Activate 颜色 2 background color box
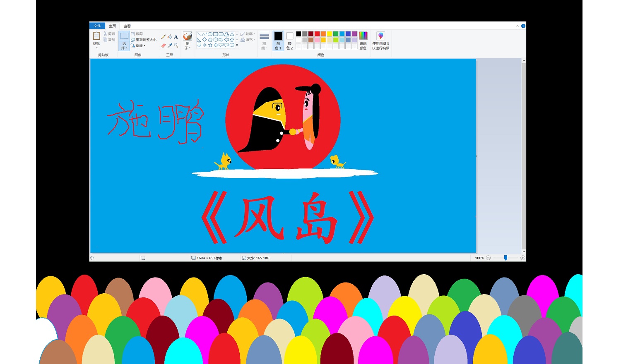Screen dimensions: 621x364 (x=290, y=41)
